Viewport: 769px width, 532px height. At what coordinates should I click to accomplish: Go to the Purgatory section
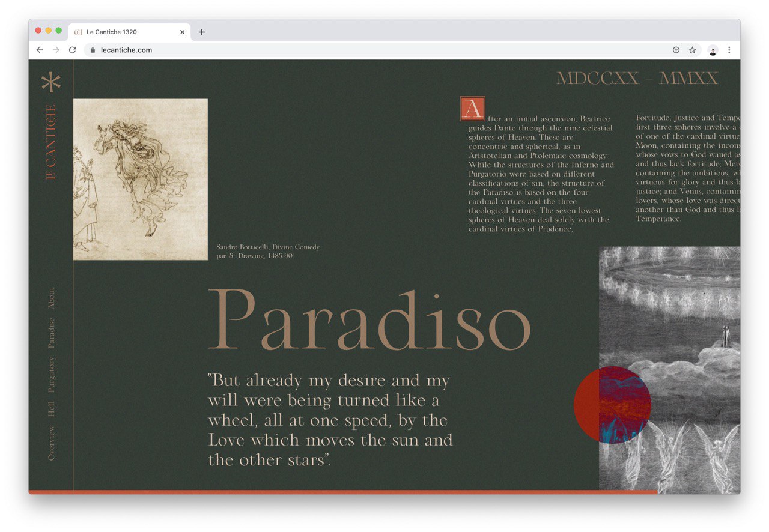click(x=51, y=375)
